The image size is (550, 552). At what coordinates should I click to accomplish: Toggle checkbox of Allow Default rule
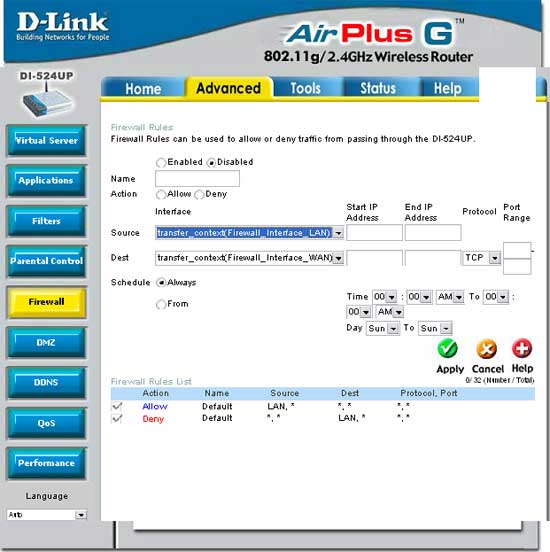tap(117, 406)
